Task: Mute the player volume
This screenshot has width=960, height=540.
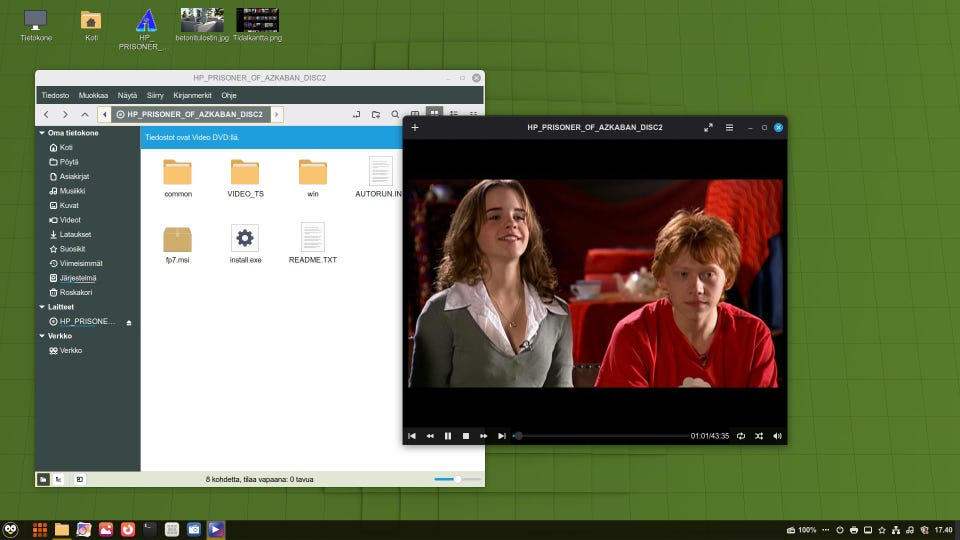Action: click(x=777, y=436)
